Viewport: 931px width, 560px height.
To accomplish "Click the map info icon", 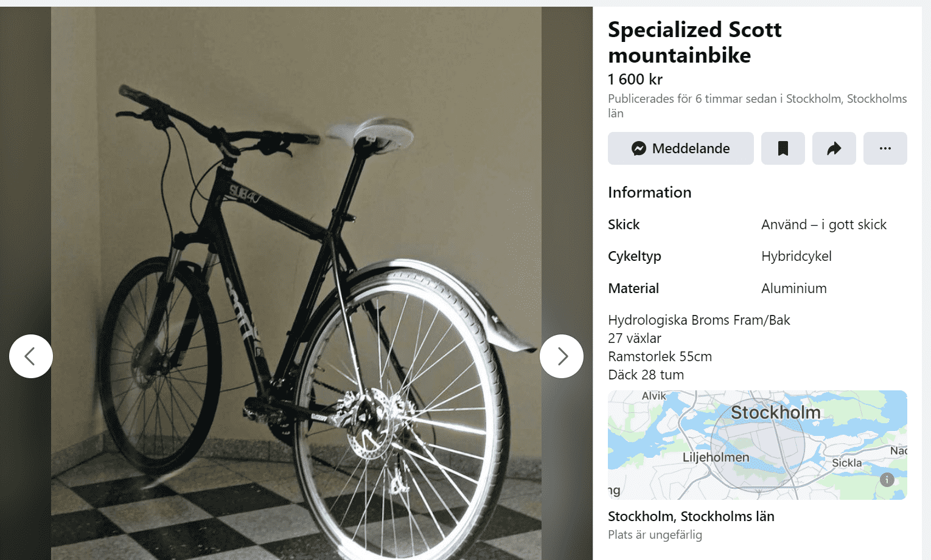I will [887, 480].
